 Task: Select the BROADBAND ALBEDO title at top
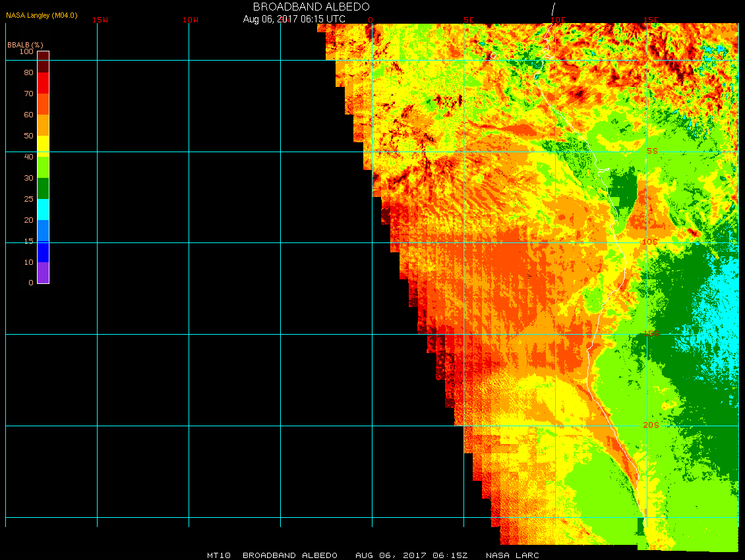coord(302,7)
